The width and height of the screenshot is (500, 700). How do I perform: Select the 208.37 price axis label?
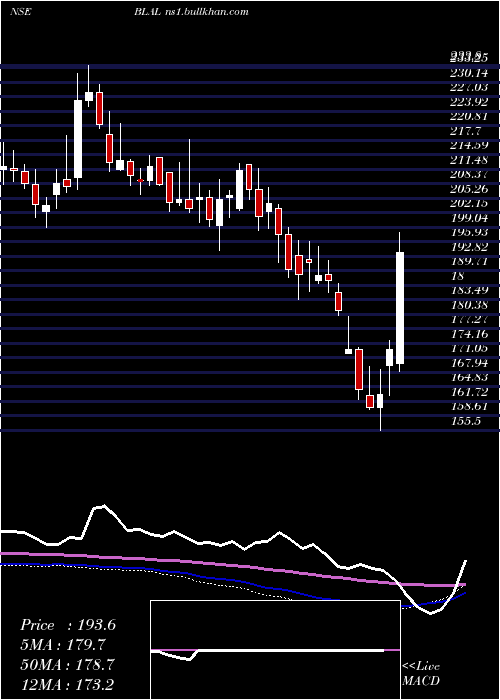click(469, 174)
